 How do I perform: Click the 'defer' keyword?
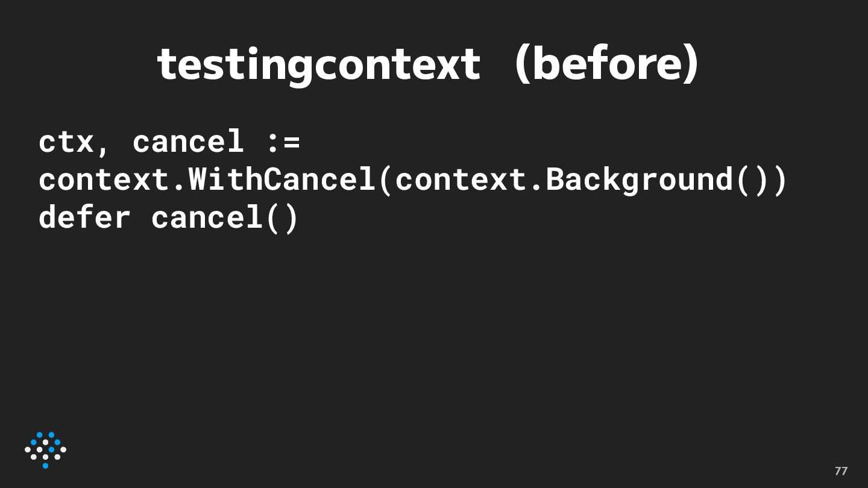(x=84, y=217)
